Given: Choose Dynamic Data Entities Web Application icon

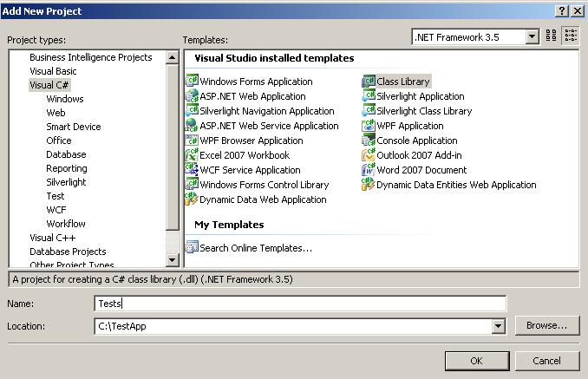Looking at the screenshot, I should coord(369,184).
